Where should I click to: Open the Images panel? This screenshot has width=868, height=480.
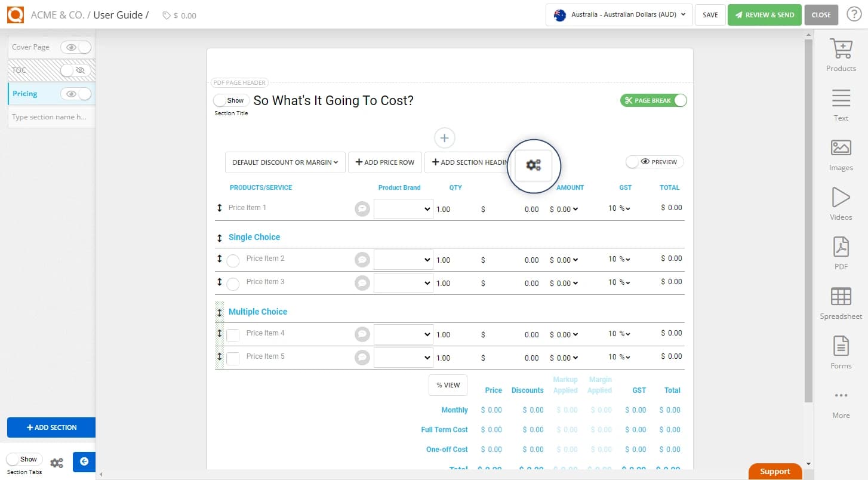(841, 153)
